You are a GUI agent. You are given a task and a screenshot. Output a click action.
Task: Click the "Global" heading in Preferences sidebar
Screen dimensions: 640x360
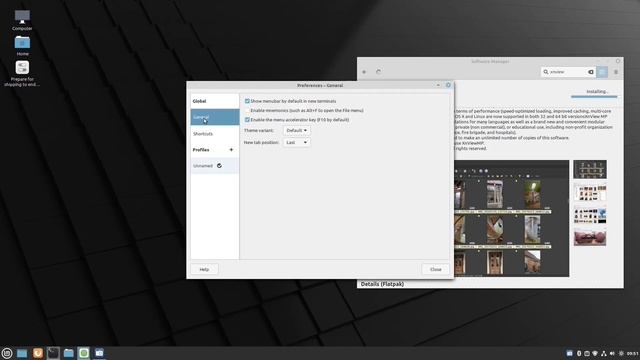[x=199, y=101]
